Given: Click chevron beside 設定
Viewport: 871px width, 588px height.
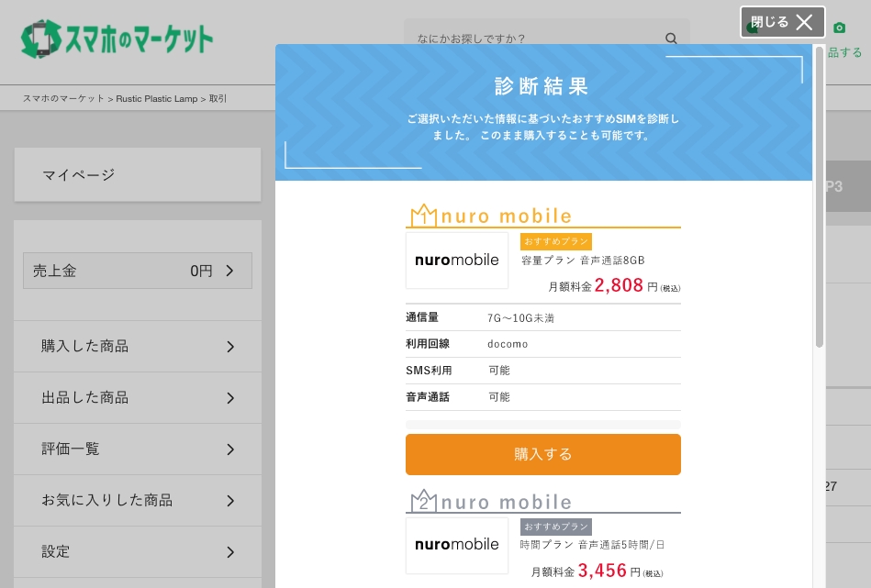Looking at the screenshot, I should tap(230, 552).
